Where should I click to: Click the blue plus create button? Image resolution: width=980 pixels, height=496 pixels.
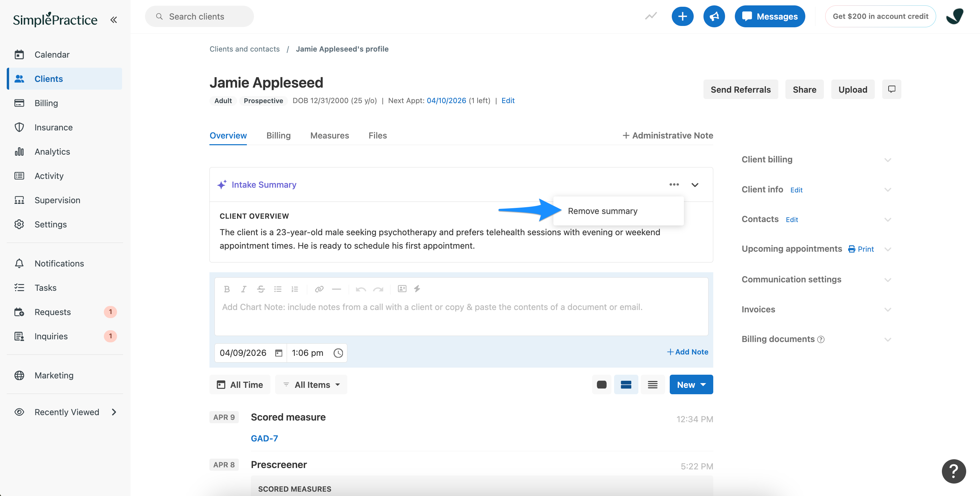tap(683, 17)
